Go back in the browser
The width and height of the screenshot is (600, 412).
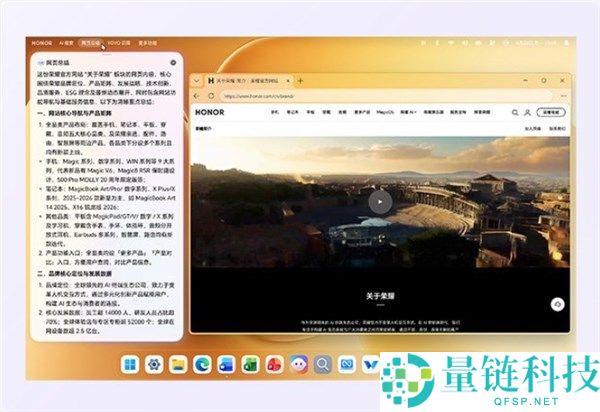(x=197, y=96)
